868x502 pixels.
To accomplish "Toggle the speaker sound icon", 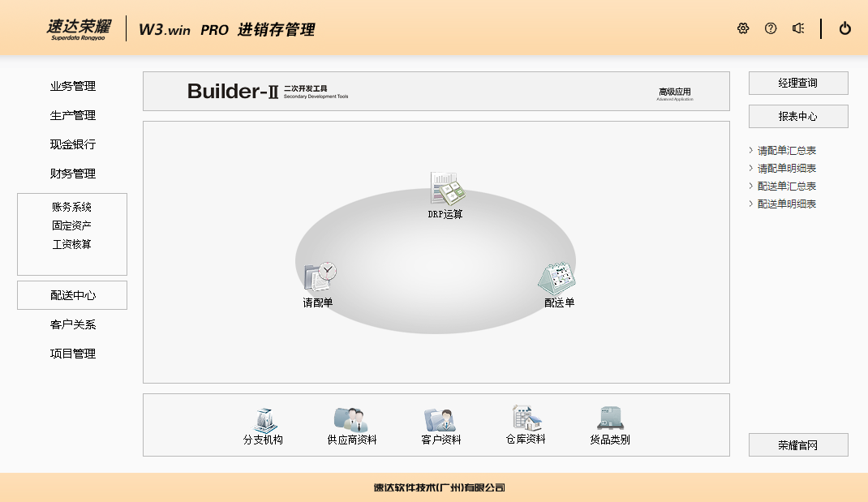I will tap(798, 28).
